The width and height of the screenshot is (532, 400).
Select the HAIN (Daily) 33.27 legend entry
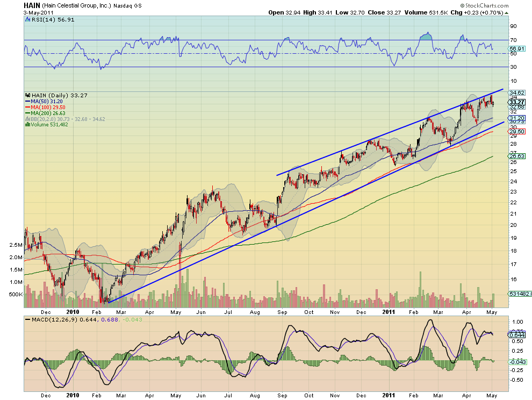pyautogui.click(x=59, y=95)
